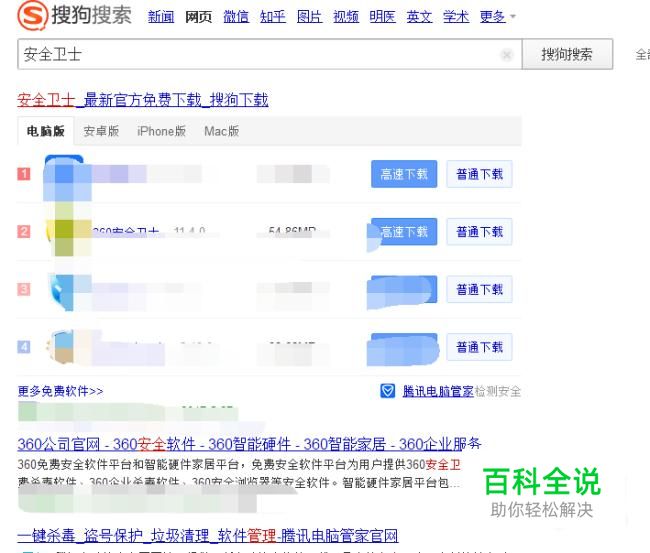Open the 腾讯电脑管家 link

[438, 391]
